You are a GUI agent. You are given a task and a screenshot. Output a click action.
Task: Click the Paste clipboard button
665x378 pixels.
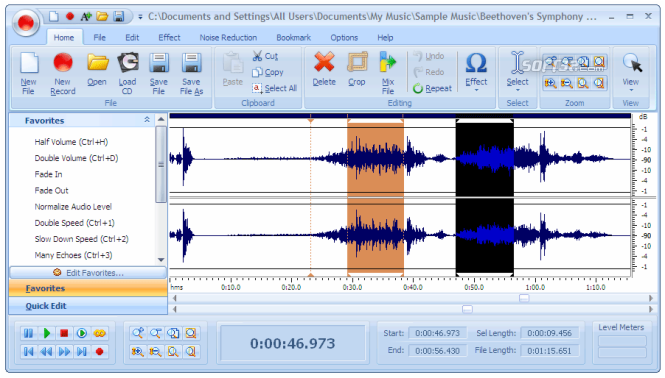point(233,69)
